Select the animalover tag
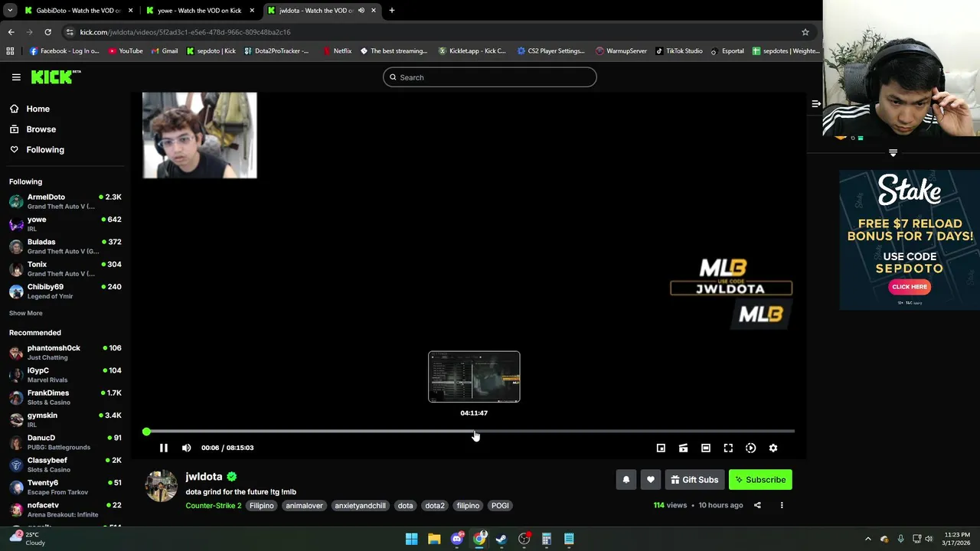Image resolution: width=980 pixels, height=551 pixels. click(304, 506)
